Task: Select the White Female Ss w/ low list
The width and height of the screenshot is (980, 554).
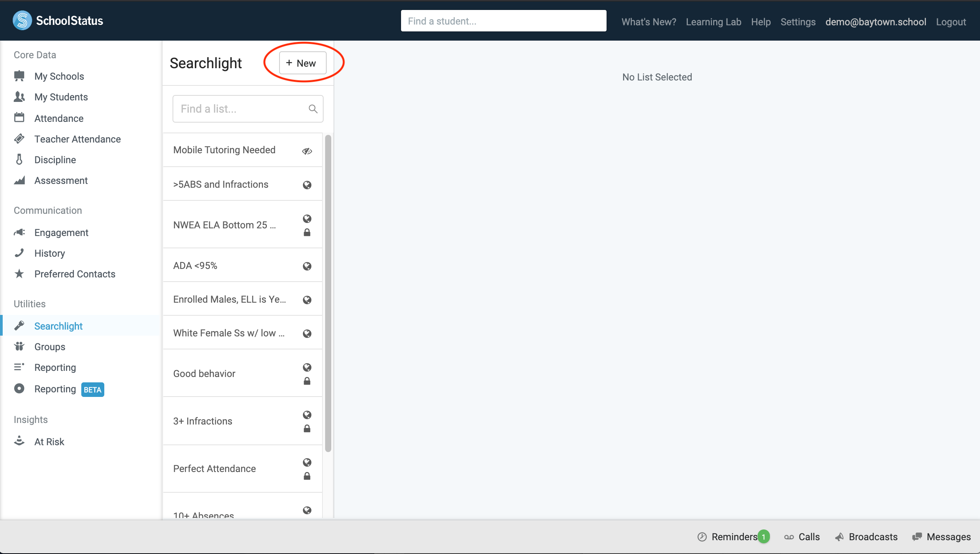Action: pyautogui.click(x=243, y=333)
